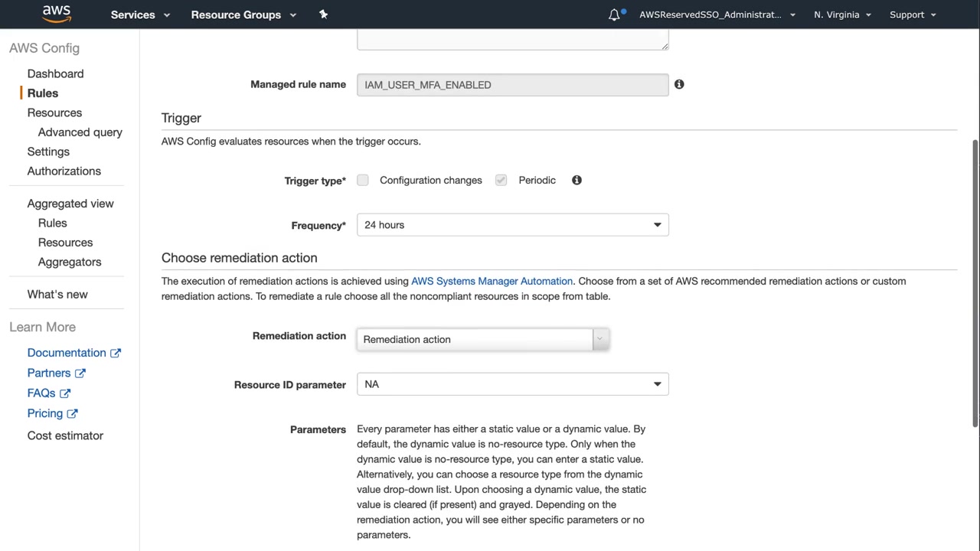Screen dimensions: 980x551
Task: Open the AWS Systems Manager Automation link
Action: pos(492,281)
